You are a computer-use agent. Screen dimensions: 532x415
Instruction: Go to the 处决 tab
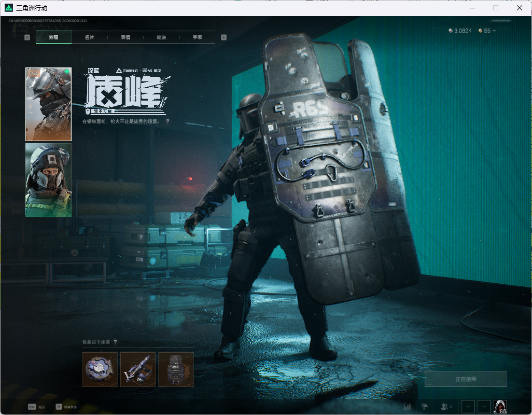[x=161, y=37]
